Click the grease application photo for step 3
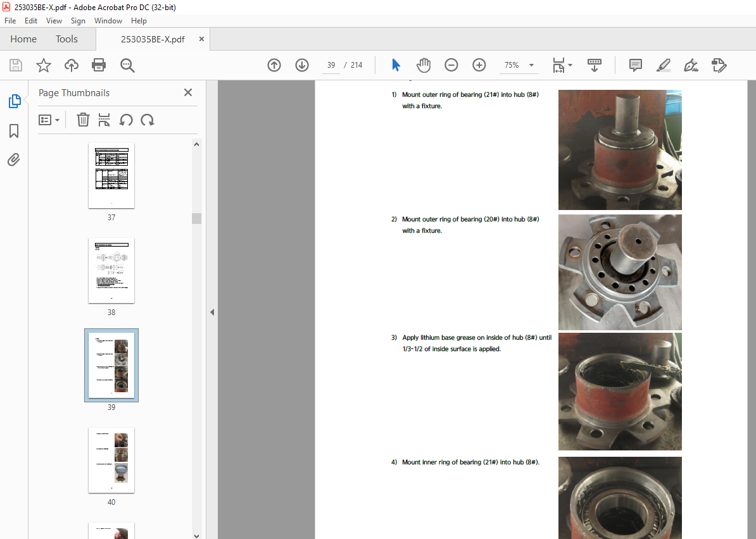 [620, 392]
